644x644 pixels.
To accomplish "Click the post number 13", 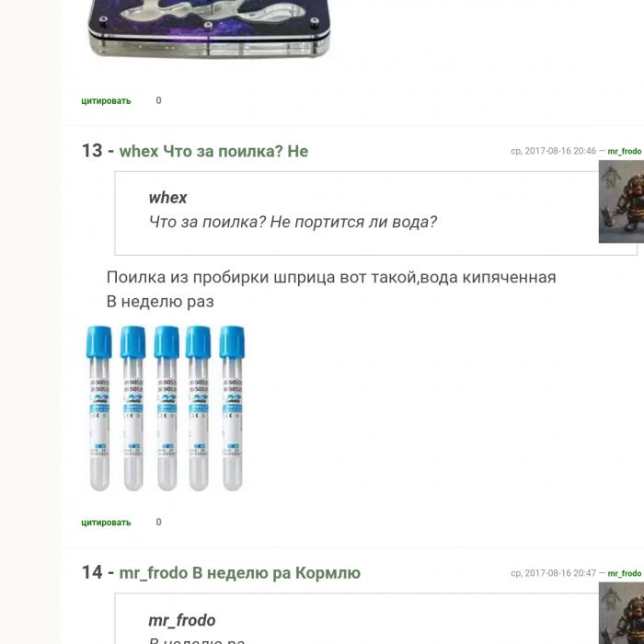I will pyautogui.click(x=92, y=151).
